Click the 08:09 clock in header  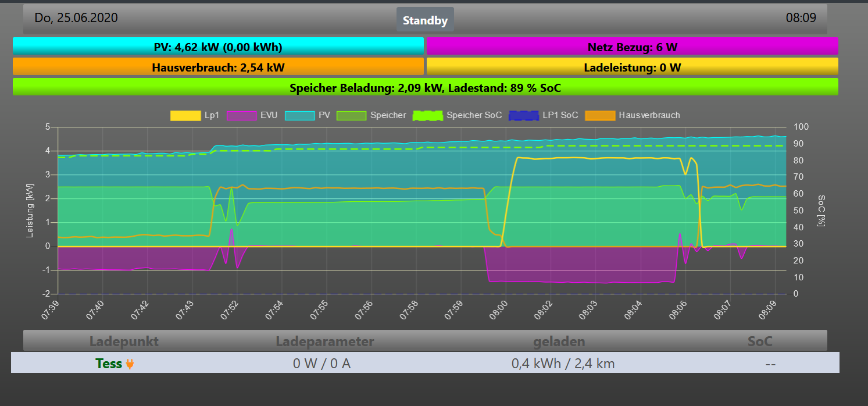pyautogui.click(x=801, y=18)
